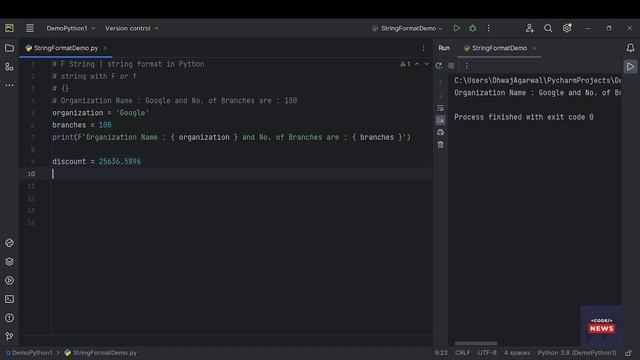This screenshot has width=640, height=360.
Task: Open Terminal tool window icon
Action: click(x=9, y=299)
